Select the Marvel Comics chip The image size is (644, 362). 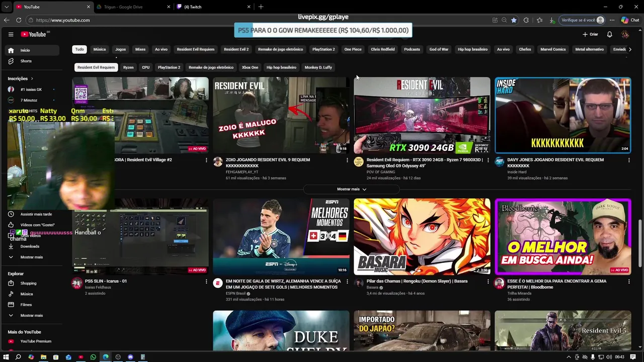tap(553, 49)
